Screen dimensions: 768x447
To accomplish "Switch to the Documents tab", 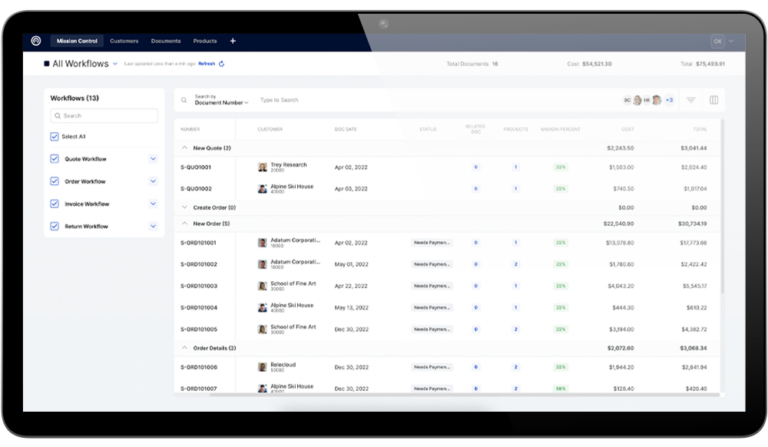I will click(166, 41).
